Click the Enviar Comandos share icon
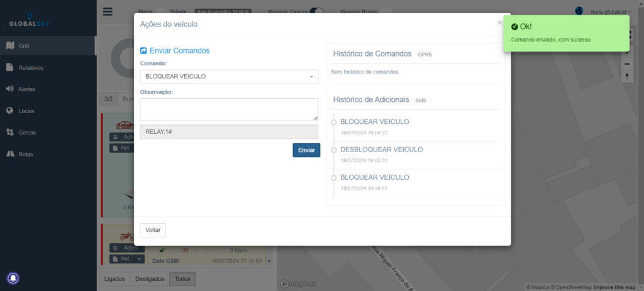The width and height of the screenshot is (644, 291). tap(143, 51)
